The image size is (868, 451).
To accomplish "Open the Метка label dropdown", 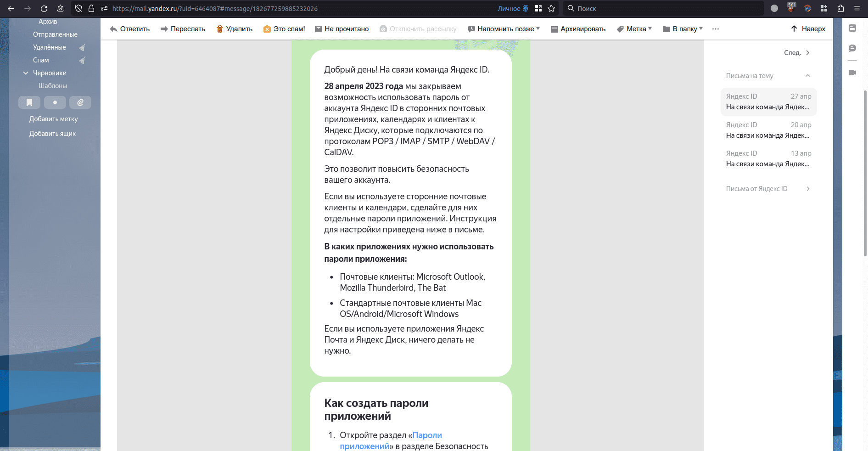I will pos(634,29).
